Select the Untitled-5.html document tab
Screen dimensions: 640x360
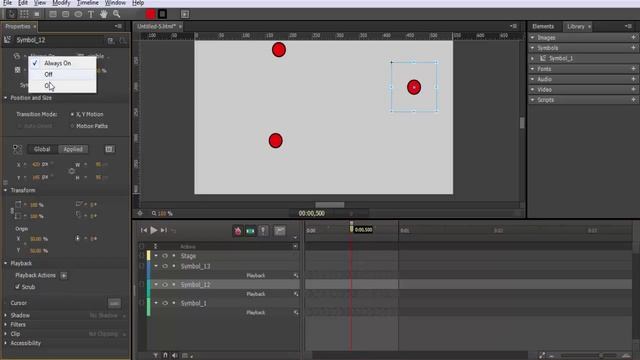156,27
